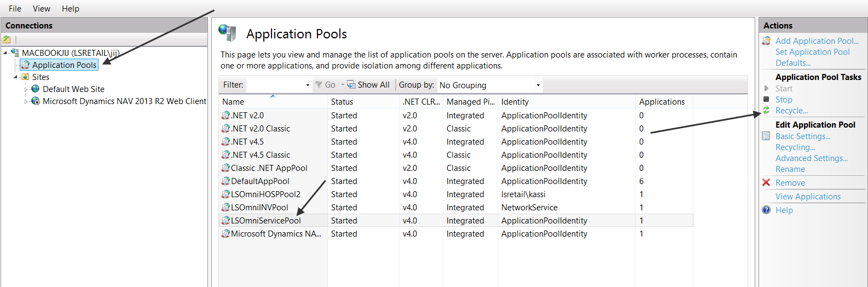
Task: Expand Microsoft Dynamics NAV Web Client node
Action: pos(26,101)
